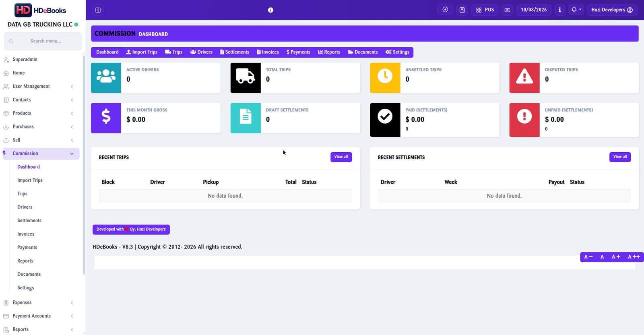The height and width of the screenshot is (335, 644).
Task: Click the small info 'i' button beside date
Action: point(559,10)
